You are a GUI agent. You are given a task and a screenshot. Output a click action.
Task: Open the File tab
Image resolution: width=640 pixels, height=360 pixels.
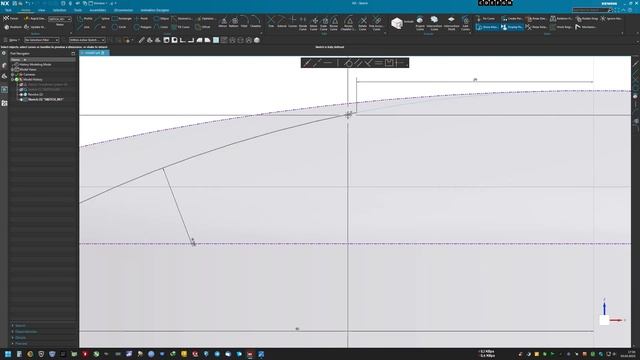point(8,10)
